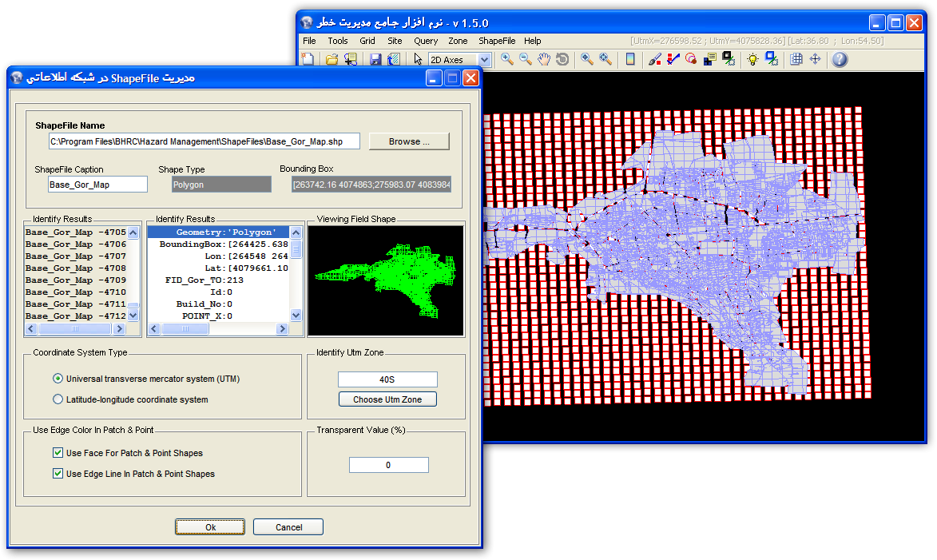Click the Rotate reset toolbar icon
937x560 pixels.
coord(562,59)
